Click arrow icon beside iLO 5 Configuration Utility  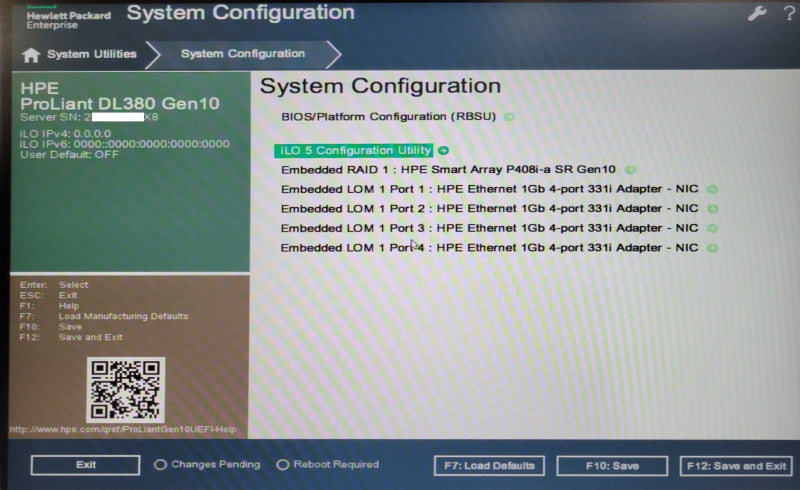tap(443, 151)
